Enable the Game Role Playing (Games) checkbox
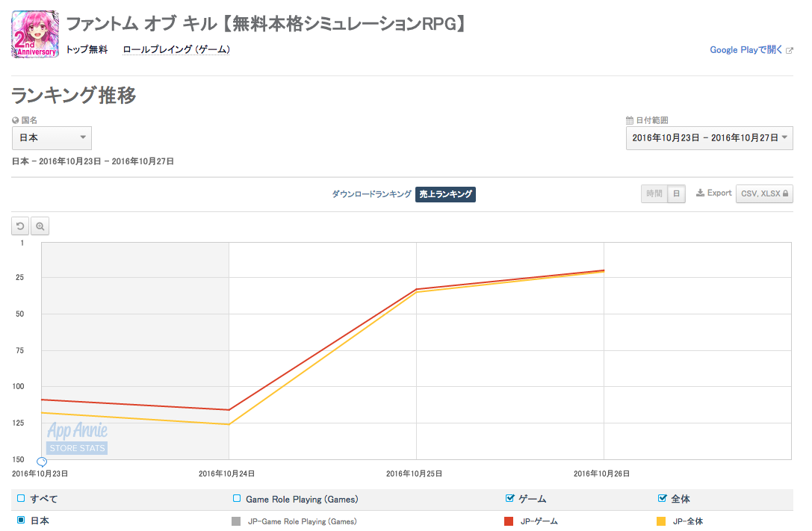Viewport: 812px width, 531px height. [237, 499]
